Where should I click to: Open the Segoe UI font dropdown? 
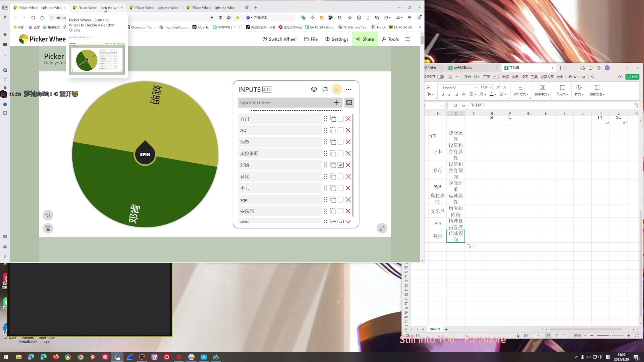(x=475, y=87)
